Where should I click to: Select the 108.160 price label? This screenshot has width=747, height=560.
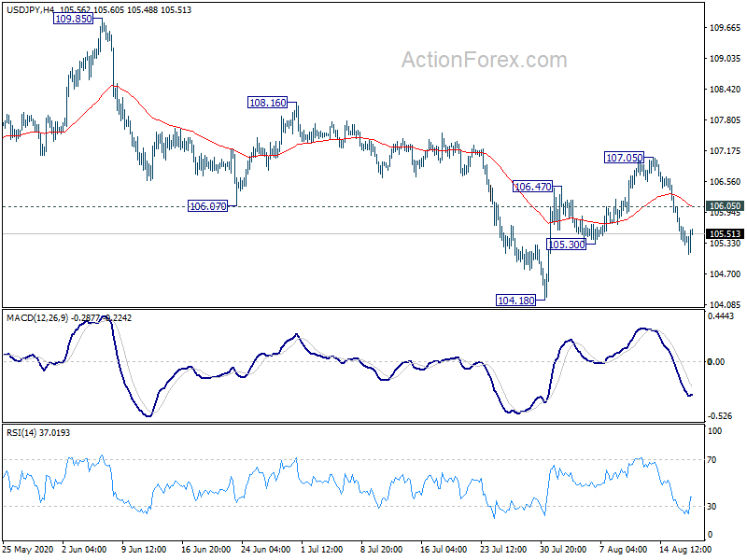point(268,103)
